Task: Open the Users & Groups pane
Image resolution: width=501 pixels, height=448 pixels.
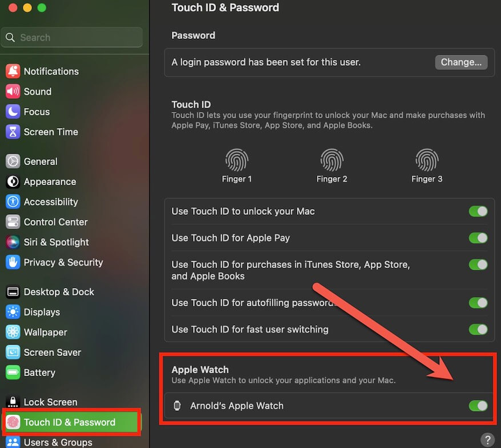Action: pyautogui.click(x=58, y=441)
